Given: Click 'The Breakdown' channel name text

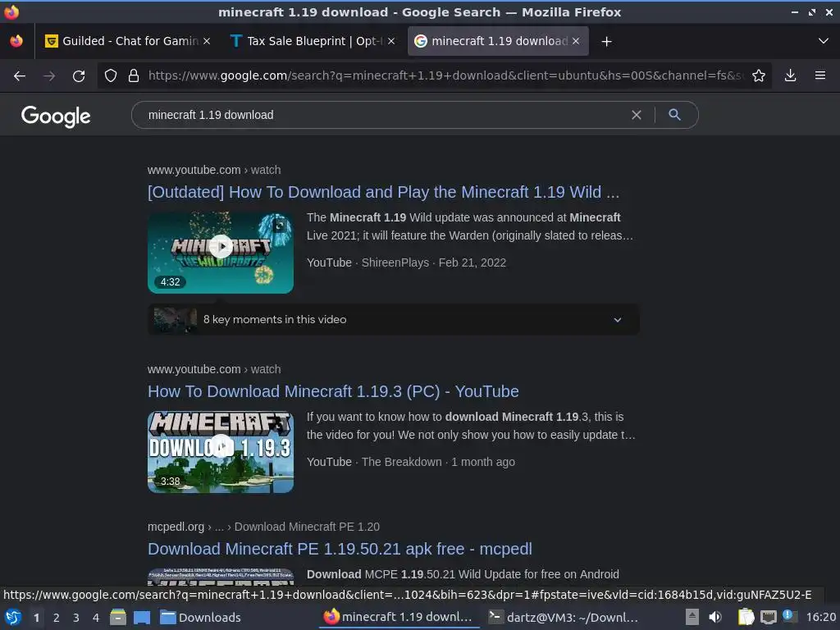Looking at the screenshot, I should click(401, 462).
